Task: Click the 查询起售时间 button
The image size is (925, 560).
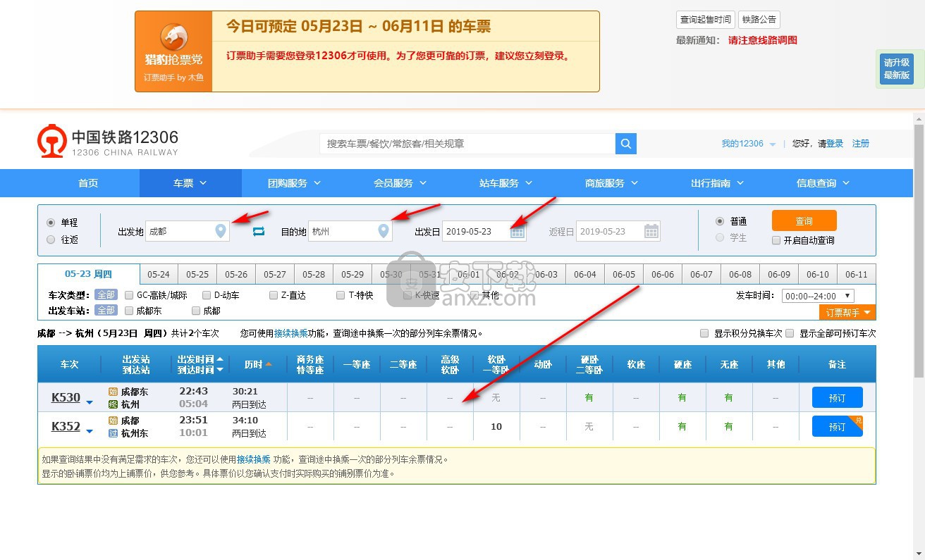Action: pyautogui.click(x=705, y=20)
